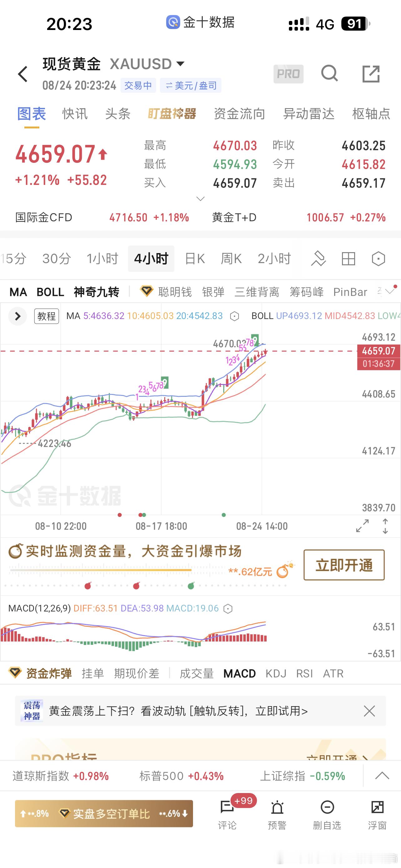
Task: Tap the 立即开通 button
Action: pyautogui.click(x=344, y=565)
